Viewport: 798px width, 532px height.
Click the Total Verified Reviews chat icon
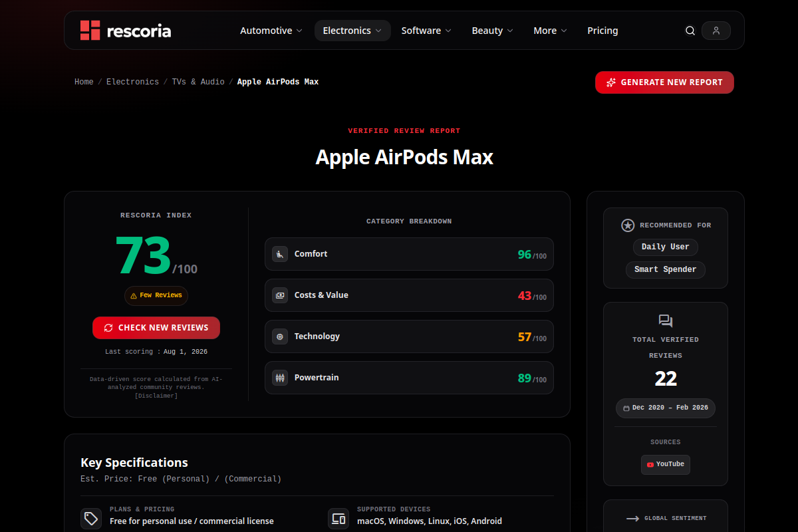(x=666, y=321)
